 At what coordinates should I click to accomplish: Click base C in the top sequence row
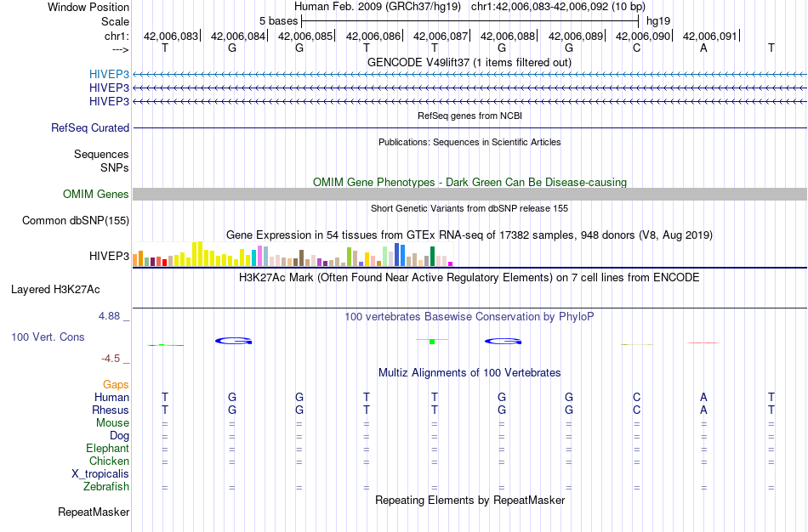click(x=636, y=48)
